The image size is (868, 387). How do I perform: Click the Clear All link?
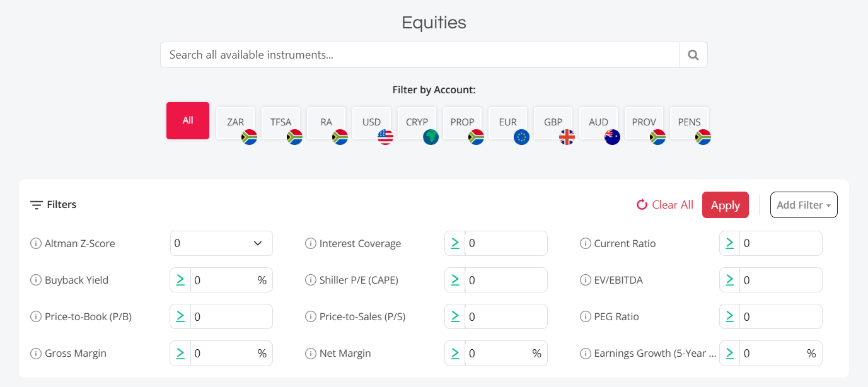coord(672,204)
